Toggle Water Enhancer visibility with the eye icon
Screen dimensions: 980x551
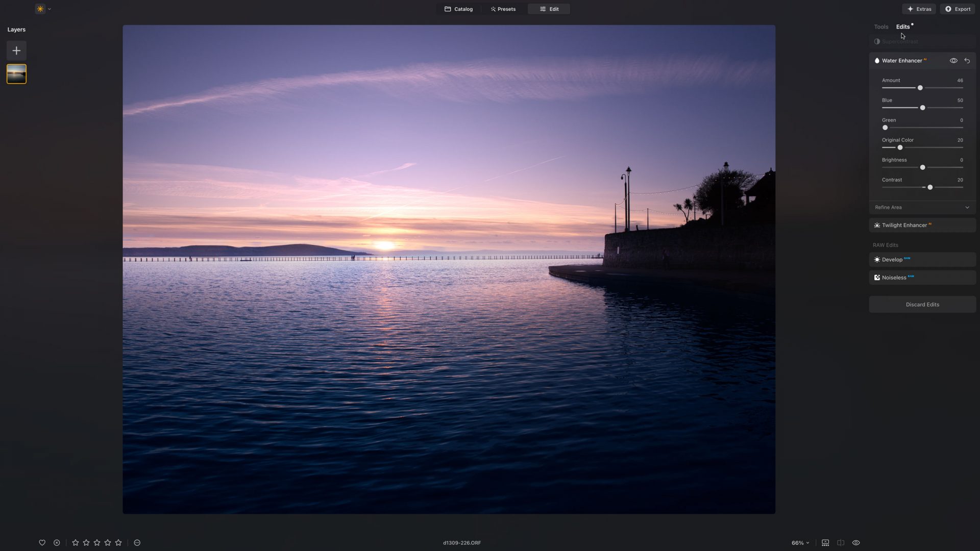coord(954,60)
